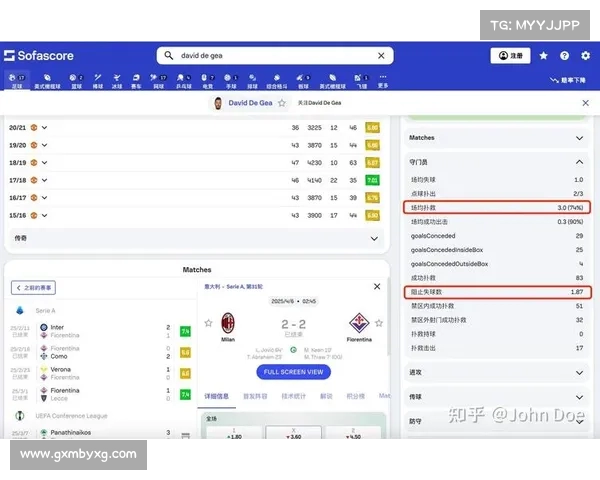
Task: Select the motorsport (赛车) icon
Action: [x=136, y=81]
